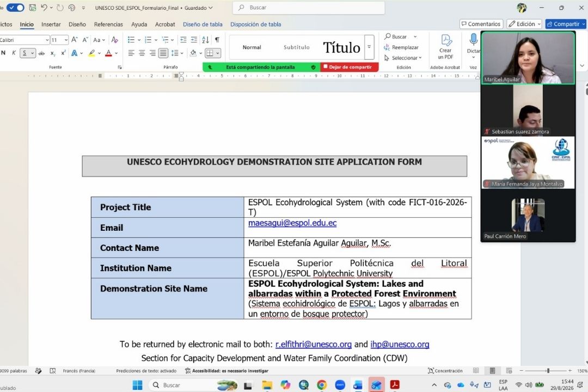The image size is (588, 392).
Task: Toggle show paragraph marks
Action: [x=217, y=40]
